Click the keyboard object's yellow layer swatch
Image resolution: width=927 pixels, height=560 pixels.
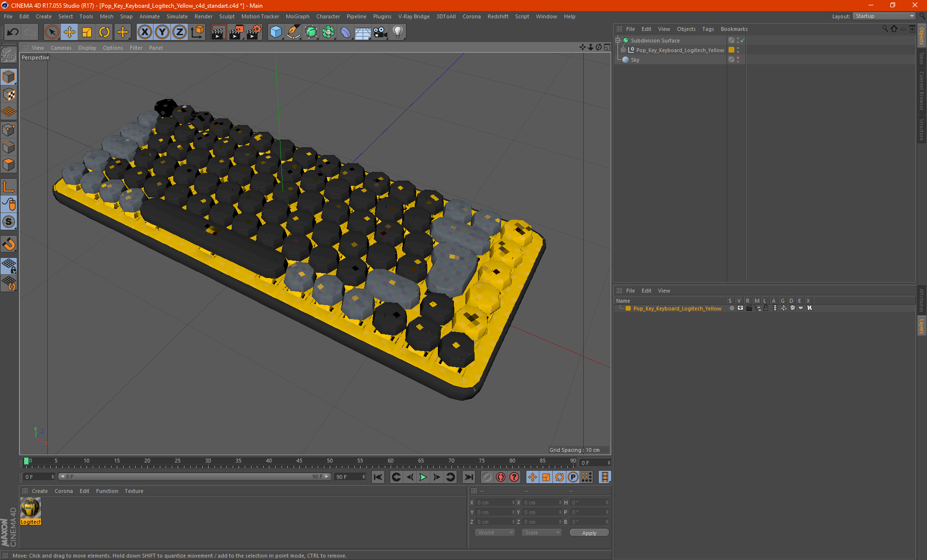coord(731,50)
